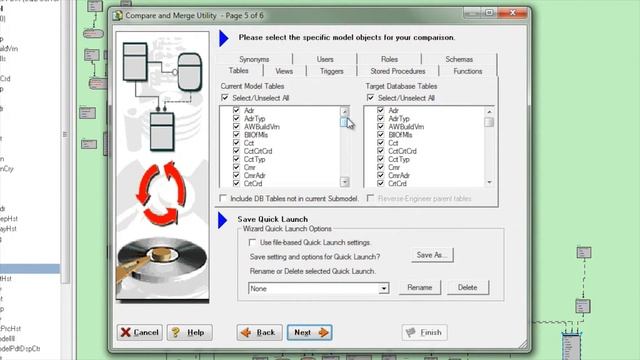Uncheck CrtCrd in Current Model Tables
This screenshot has height=360, width=640.
click(236, 184)
